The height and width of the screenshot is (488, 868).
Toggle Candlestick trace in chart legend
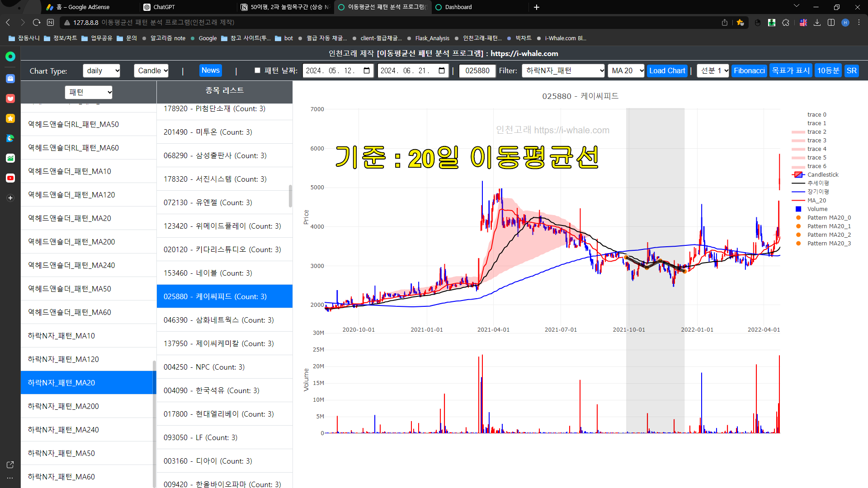(x=822, y=175)
